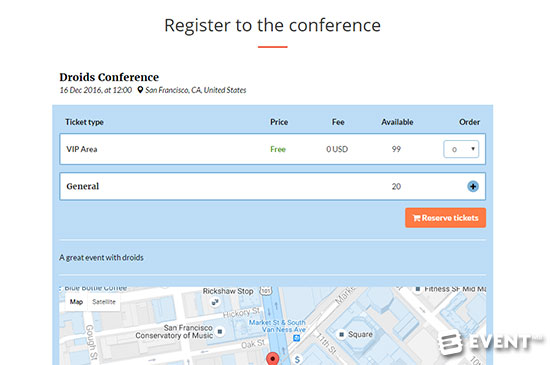Select the Map view tab

(x=76, y=302)
